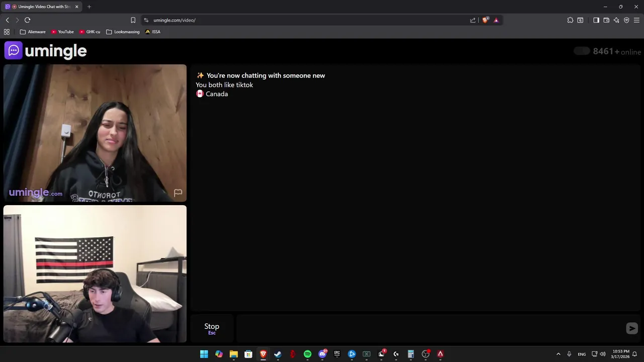Open Apex Legends taskbar icon
The image size is (644, 362).
coord(440,354)
